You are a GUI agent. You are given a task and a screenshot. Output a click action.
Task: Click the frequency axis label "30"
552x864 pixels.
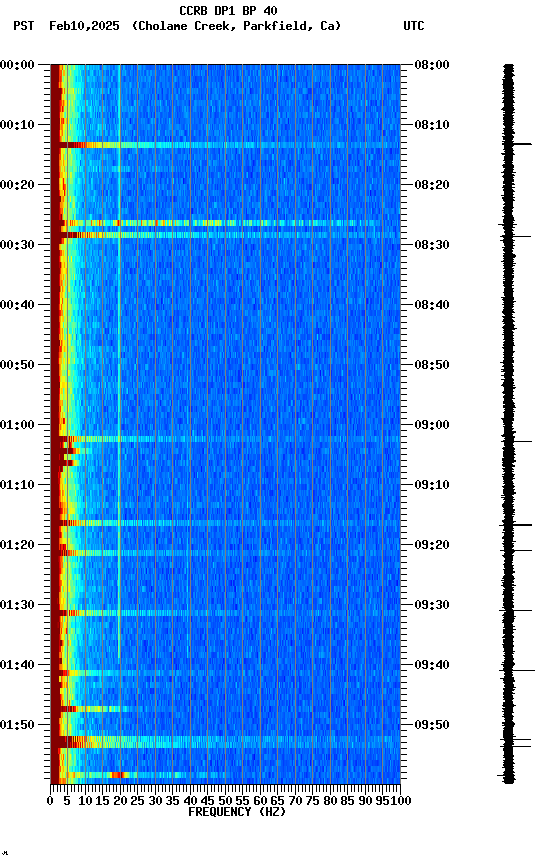click(x=155, y=801)
